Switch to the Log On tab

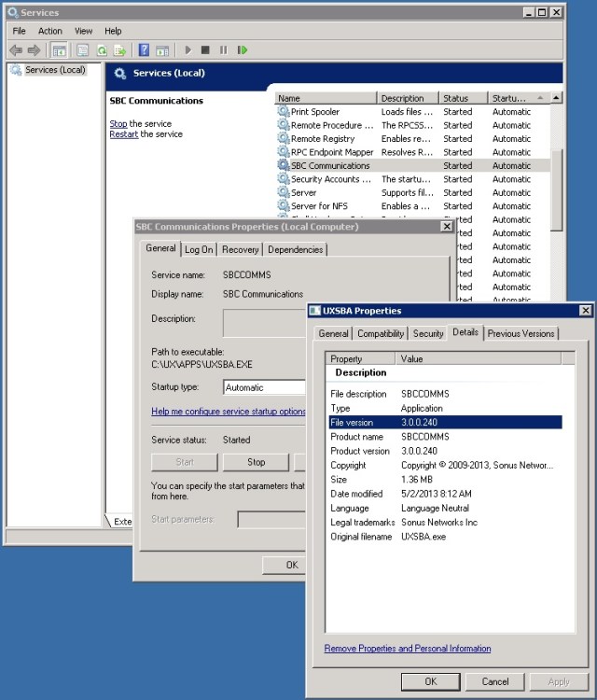point(199,249)
